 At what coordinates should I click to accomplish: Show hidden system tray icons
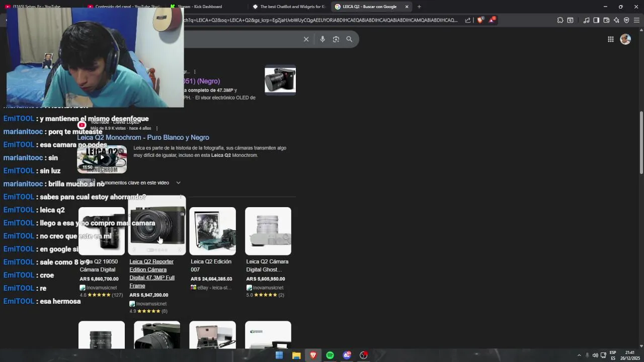point(579,355)
